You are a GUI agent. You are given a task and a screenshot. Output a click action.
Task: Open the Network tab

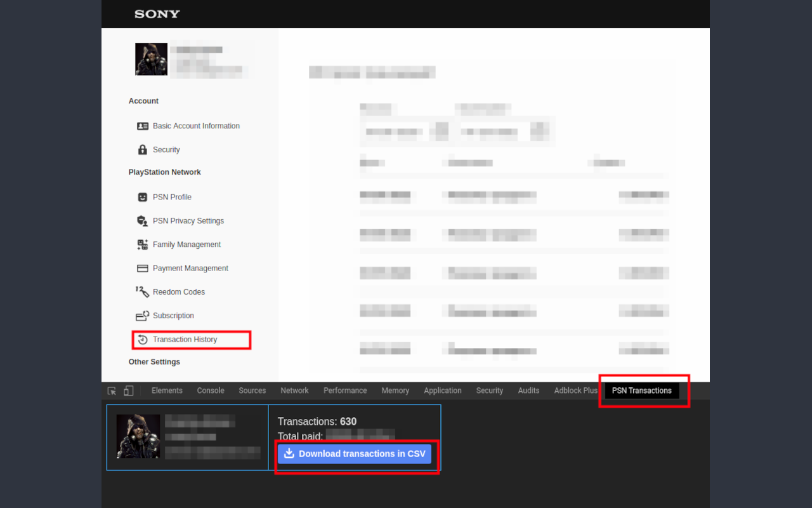pyautogui.click(x=295, y=391)
